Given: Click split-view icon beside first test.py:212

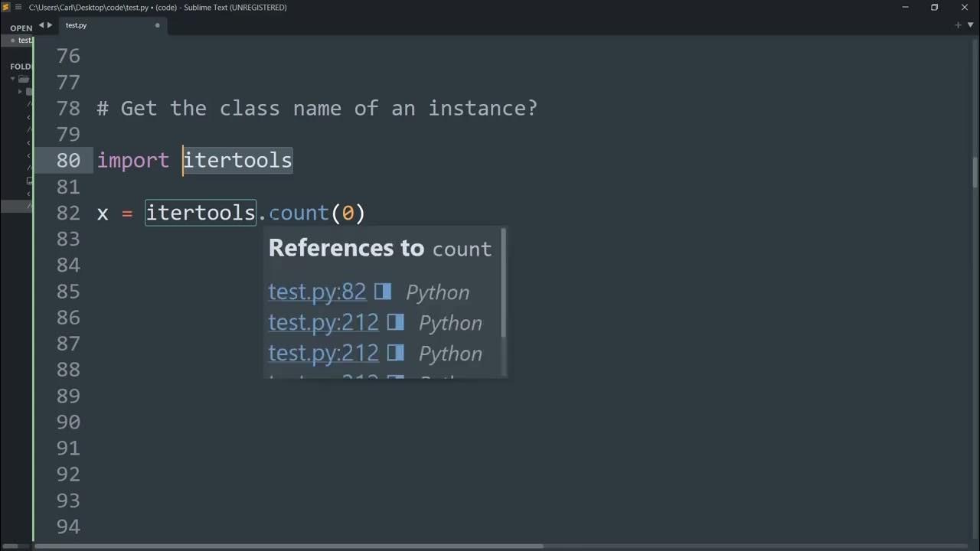Looking at the screenshot, I should click(395, 322).
